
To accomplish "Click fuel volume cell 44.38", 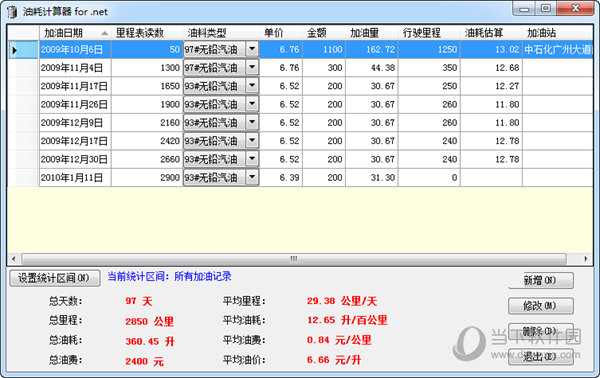I will pos(372,68).
